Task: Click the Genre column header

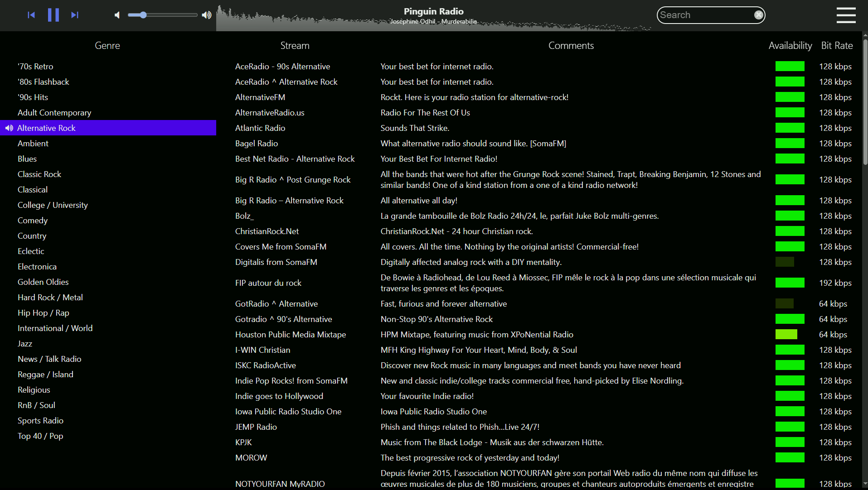Action: pos(107,45)
